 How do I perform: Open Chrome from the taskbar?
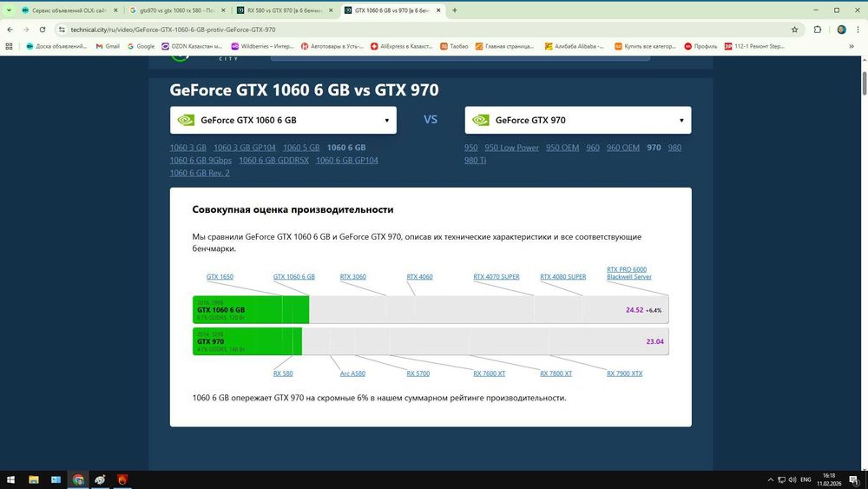tap(78, 479)
